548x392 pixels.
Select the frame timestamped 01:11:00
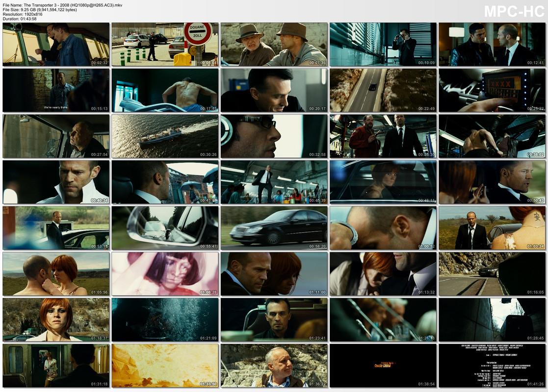[274, 274]
